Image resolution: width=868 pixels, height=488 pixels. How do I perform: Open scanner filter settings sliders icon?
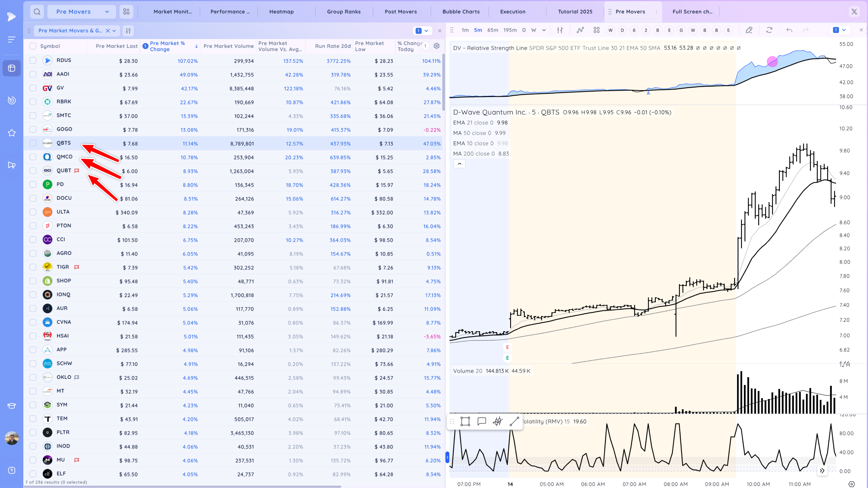click(128, 31)
